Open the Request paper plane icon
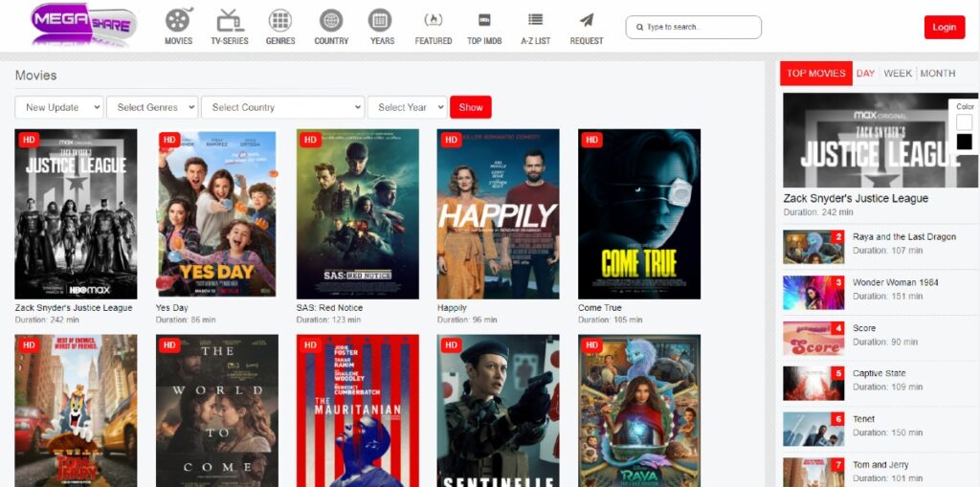 [587, 20]
